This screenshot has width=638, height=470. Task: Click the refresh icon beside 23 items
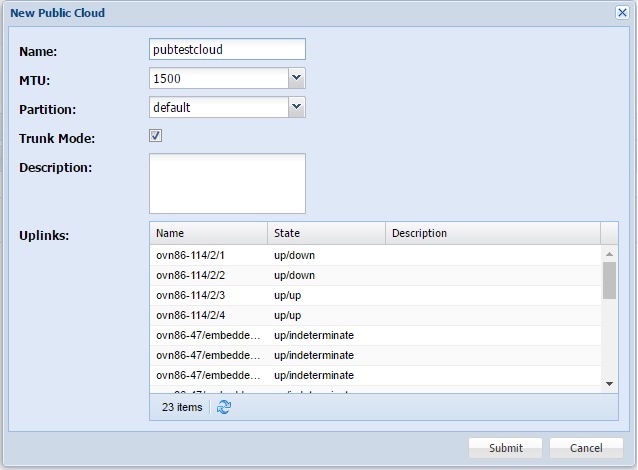(224, 407)
